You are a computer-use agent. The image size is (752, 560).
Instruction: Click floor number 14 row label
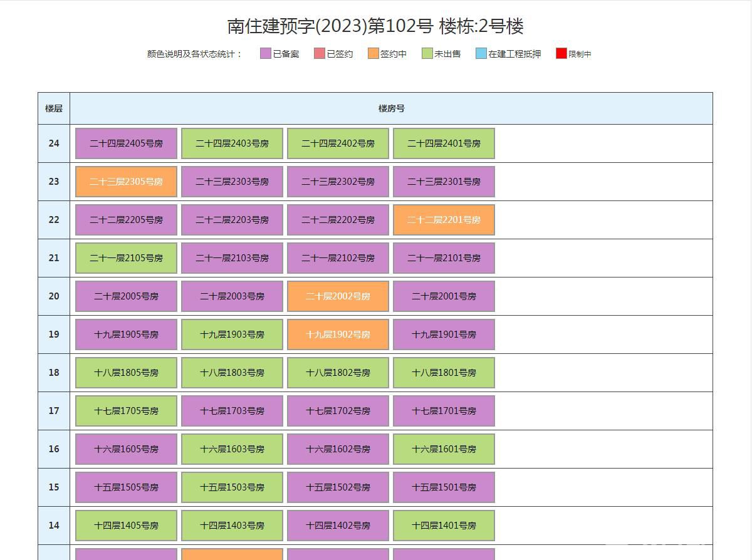pos(54,526)
